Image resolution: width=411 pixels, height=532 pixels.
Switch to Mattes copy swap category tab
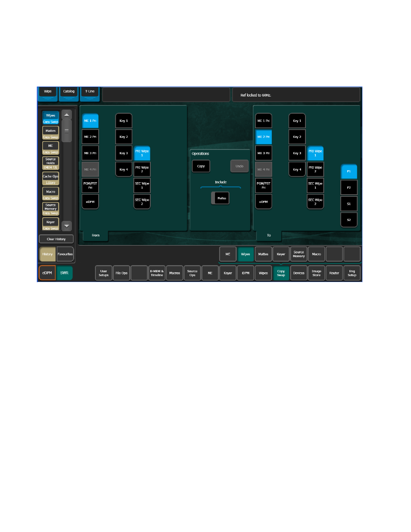tap(263, 254)
